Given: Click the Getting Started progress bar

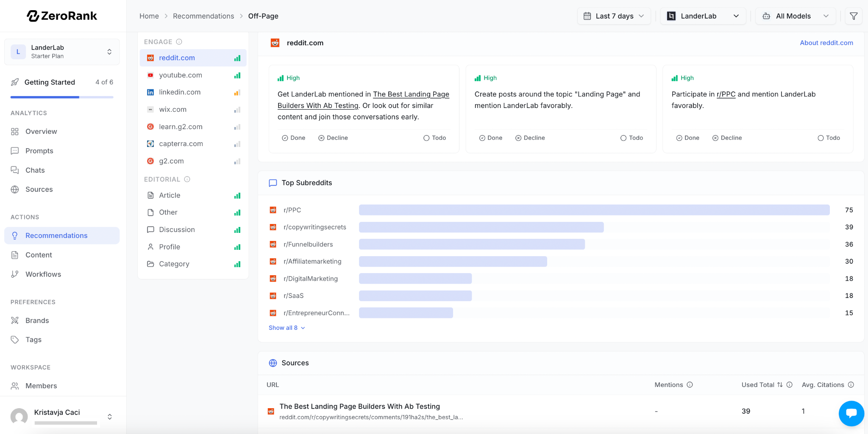Looking at the screenshot, I should (x=62, y=97).
